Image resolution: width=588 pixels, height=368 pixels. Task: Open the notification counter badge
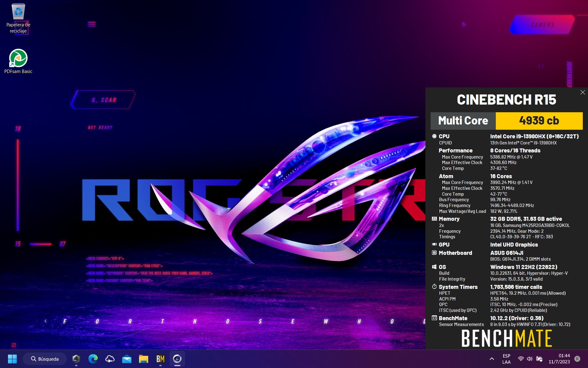pos(577,359)
